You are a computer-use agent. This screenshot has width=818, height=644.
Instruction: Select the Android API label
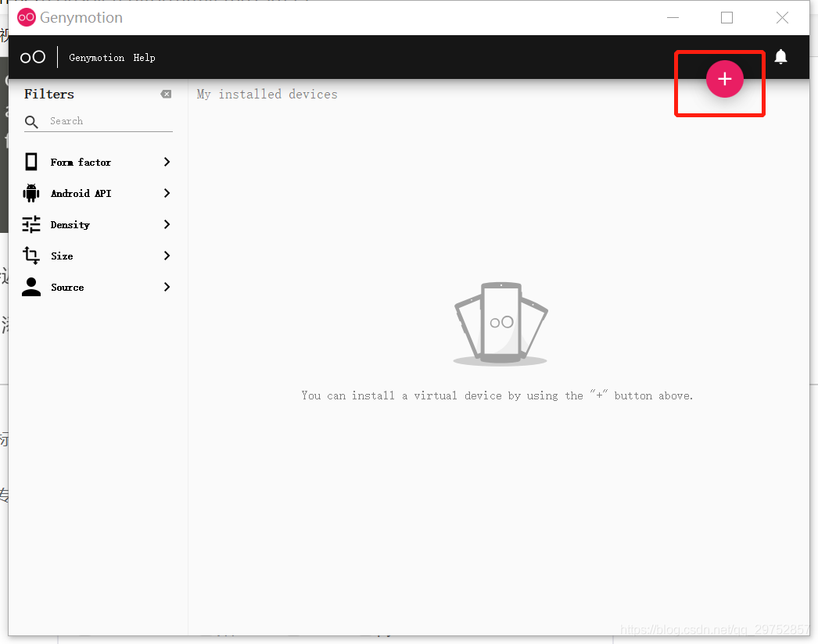81,194
